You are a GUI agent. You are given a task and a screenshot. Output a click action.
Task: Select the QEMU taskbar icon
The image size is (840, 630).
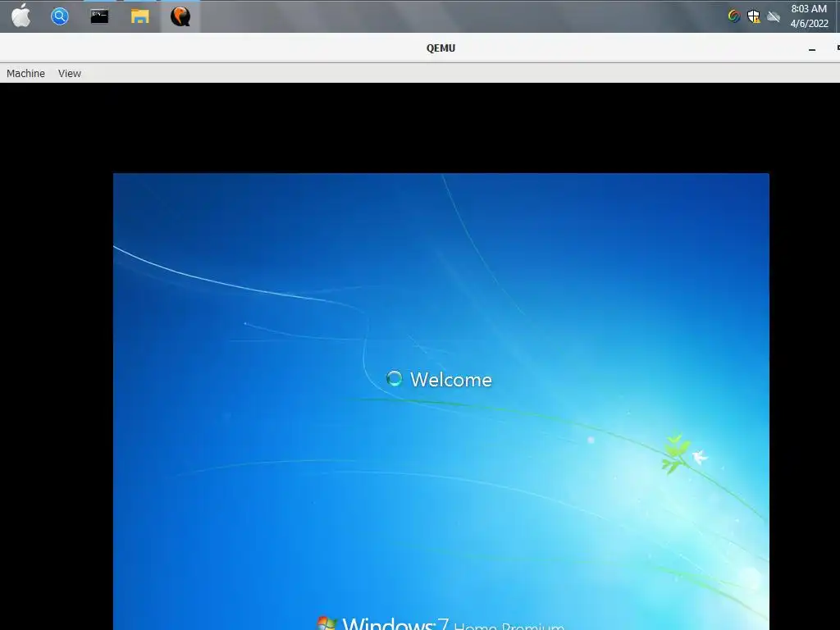coord(180,16)
